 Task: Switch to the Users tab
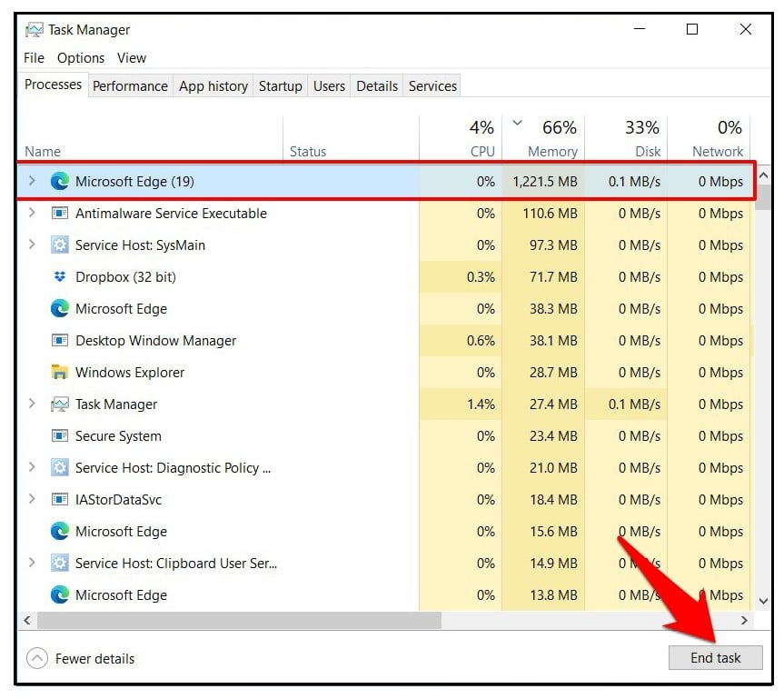[329, 86]
